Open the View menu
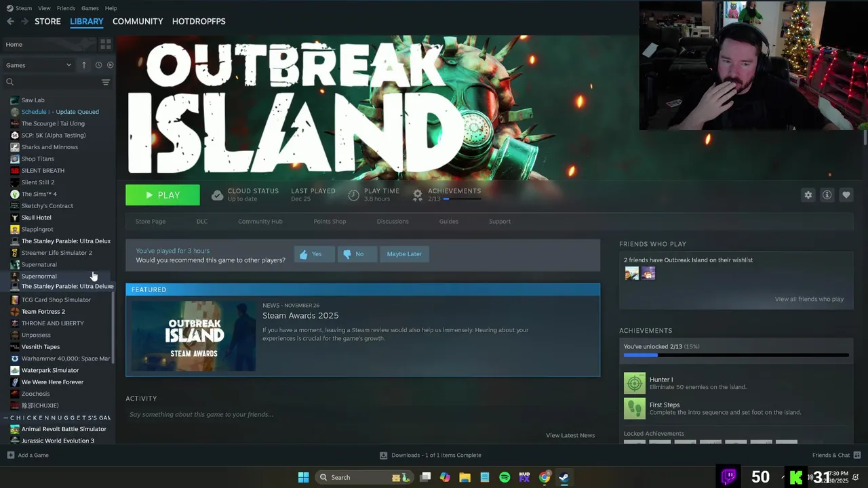The image size is (868, 488). [x=44, y=8]
